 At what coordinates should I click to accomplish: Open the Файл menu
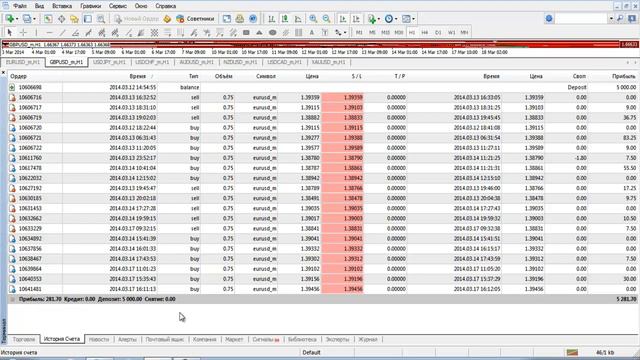(20, 6)
